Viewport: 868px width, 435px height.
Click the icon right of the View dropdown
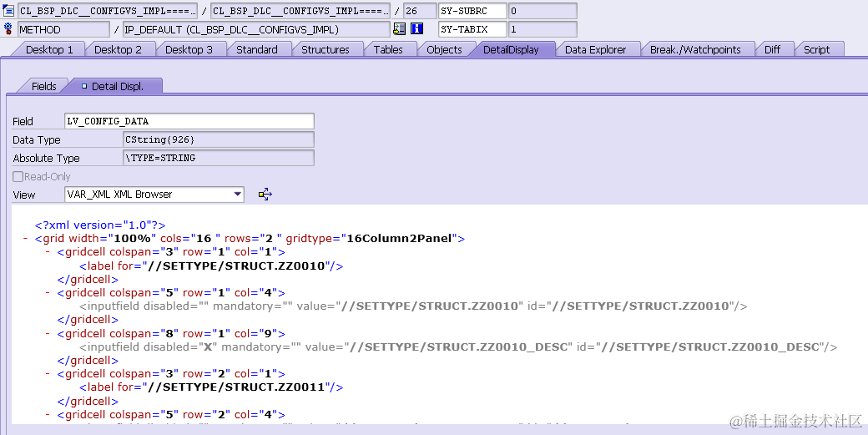(x=265, y=195)
